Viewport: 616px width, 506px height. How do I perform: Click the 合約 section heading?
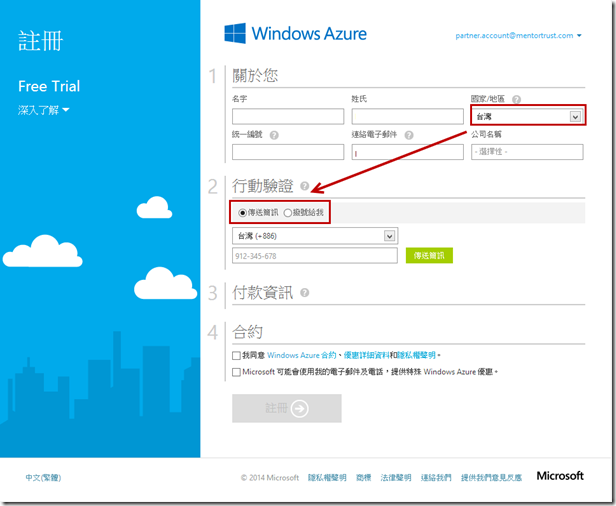coord(247,332)
